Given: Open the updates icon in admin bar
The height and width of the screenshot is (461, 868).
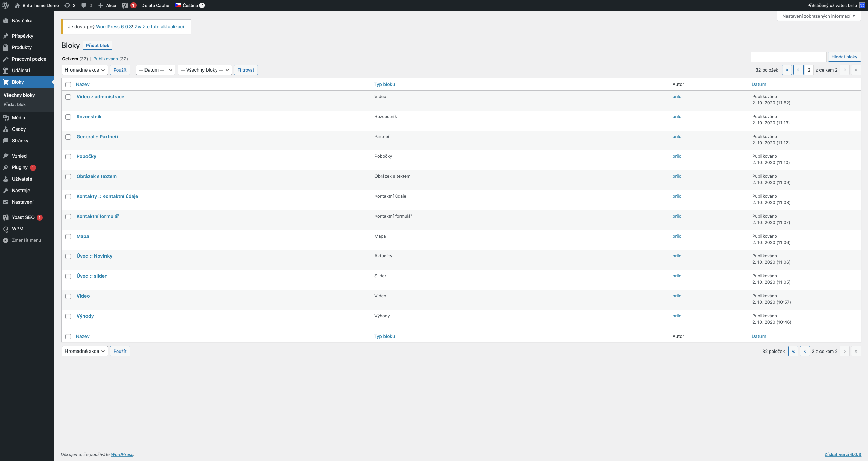Looking at the screenshot, I should coord(67,5).
